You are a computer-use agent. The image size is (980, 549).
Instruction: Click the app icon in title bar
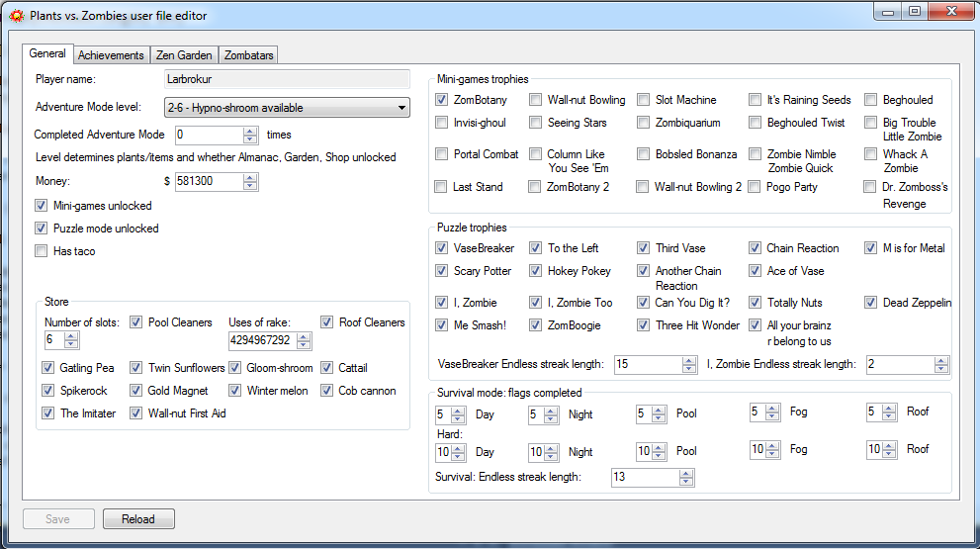click(16, 15)
